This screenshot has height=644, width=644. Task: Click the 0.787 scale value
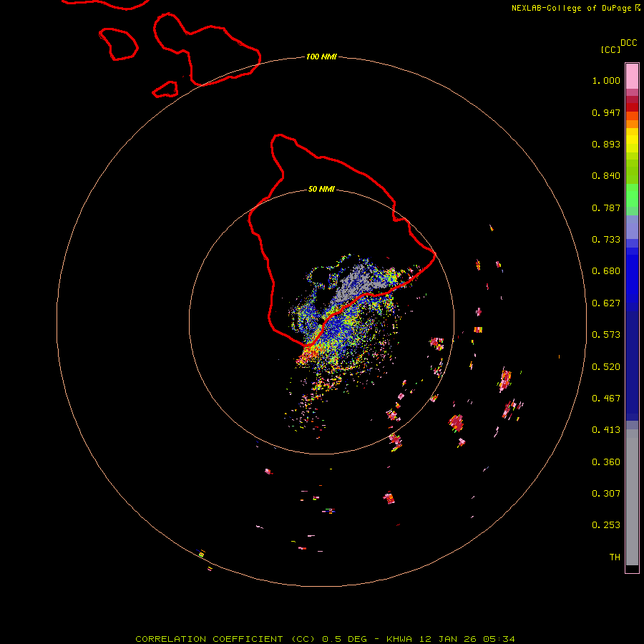tap(606, 208)
